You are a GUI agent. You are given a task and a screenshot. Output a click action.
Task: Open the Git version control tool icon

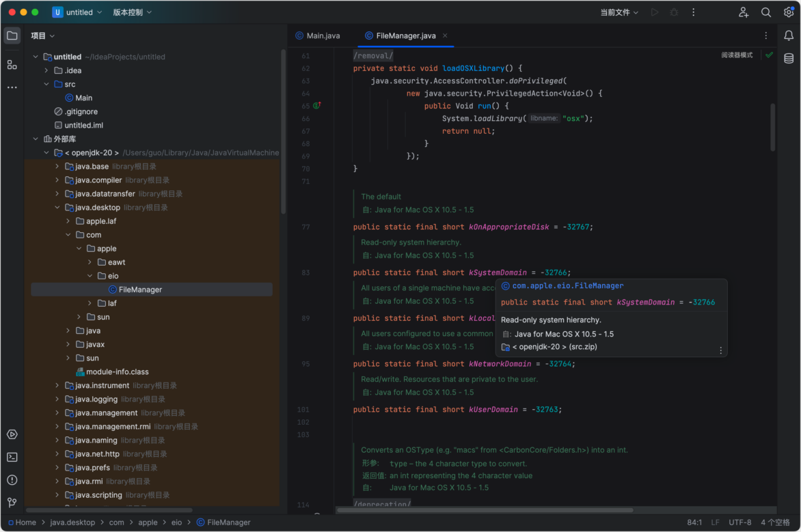[x=12, y=503]
